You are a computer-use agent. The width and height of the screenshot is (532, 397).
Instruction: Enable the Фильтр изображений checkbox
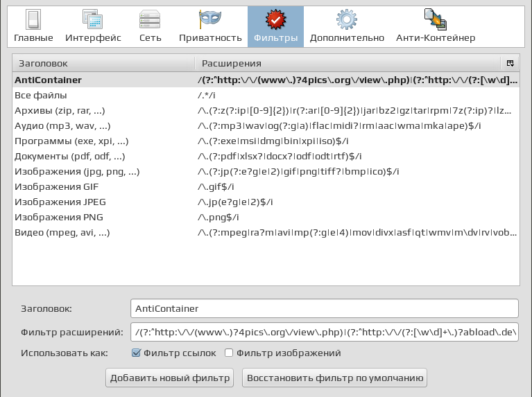(229, 353)
